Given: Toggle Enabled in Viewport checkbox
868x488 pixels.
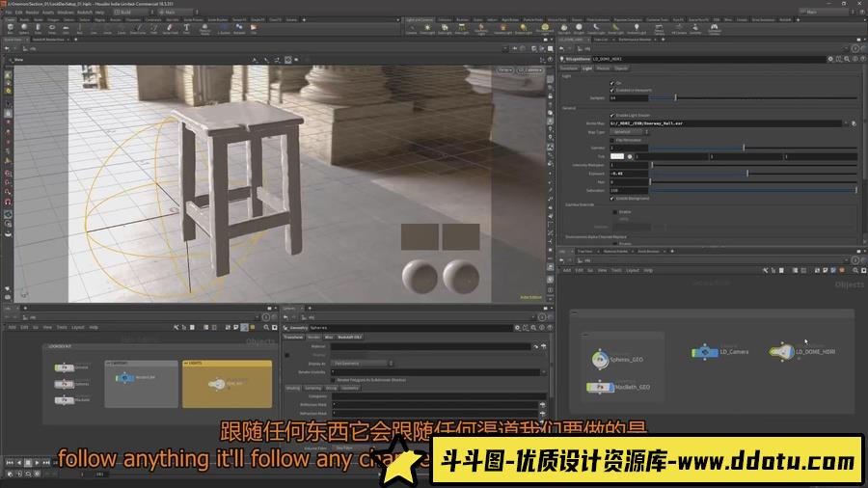Looking at the screenshot, I should (x=611, y=91).
